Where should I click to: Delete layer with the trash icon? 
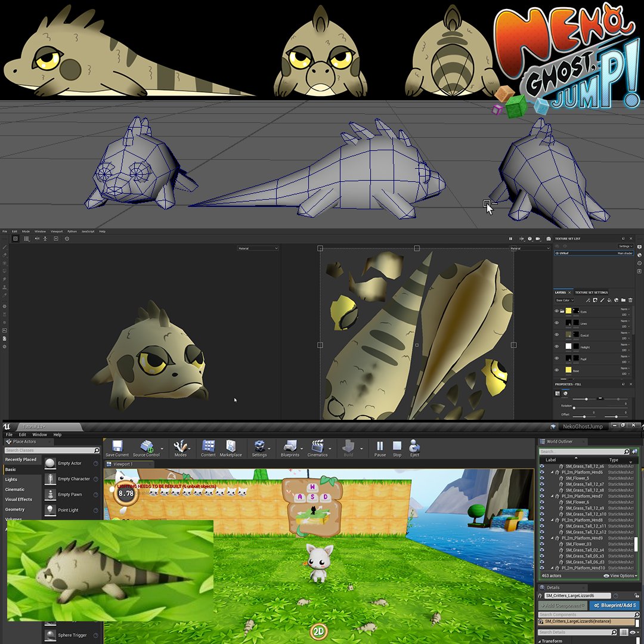coord(630,300)
